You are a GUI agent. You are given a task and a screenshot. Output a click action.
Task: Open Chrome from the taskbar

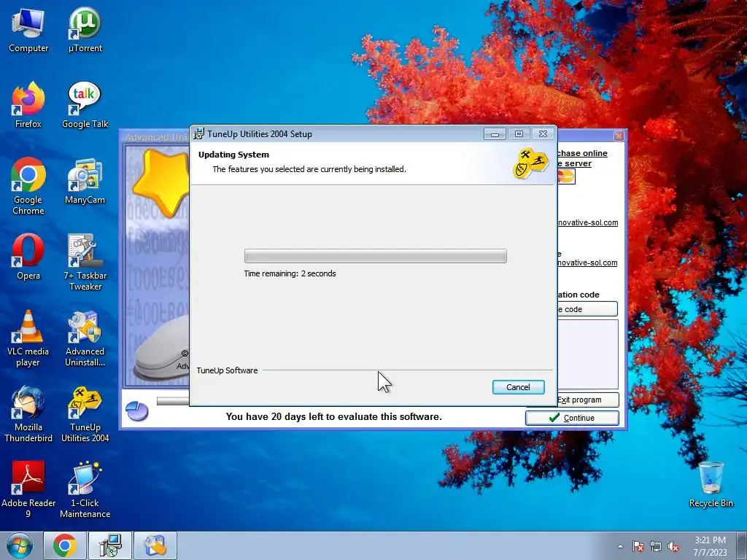click(65, 545)
